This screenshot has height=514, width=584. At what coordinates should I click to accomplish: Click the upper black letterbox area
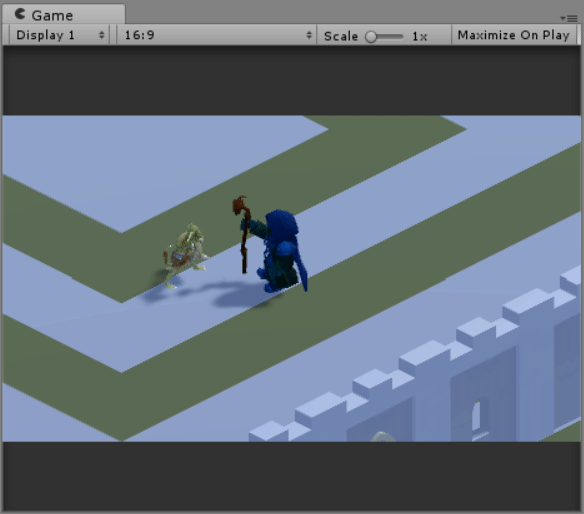[x=292, y=80]
